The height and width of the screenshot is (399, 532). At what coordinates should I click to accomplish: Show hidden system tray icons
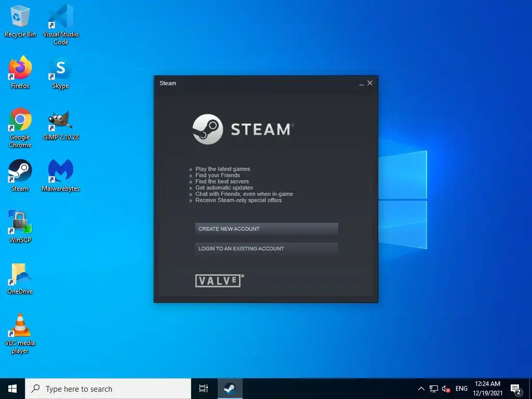[x=421, y=389]
